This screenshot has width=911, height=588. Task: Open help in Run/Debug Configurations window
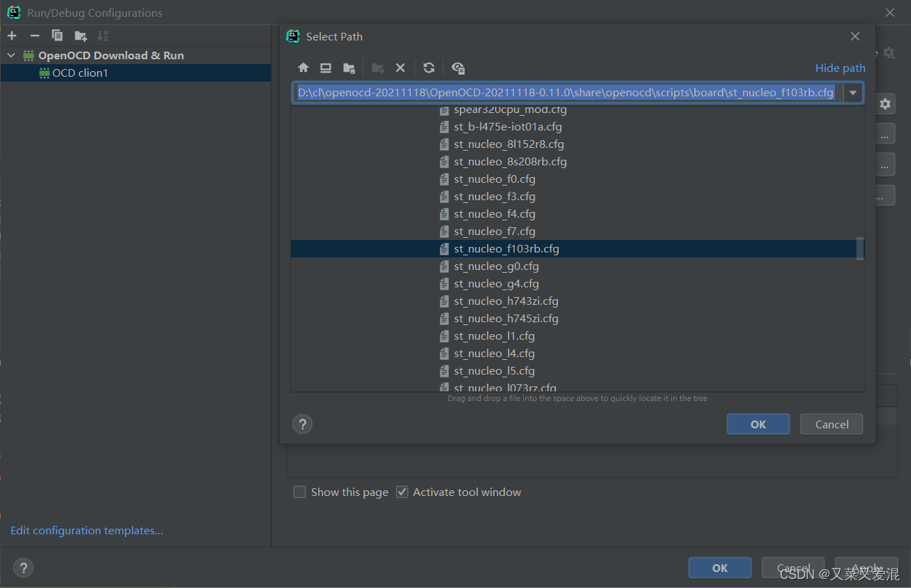[23, 568]
